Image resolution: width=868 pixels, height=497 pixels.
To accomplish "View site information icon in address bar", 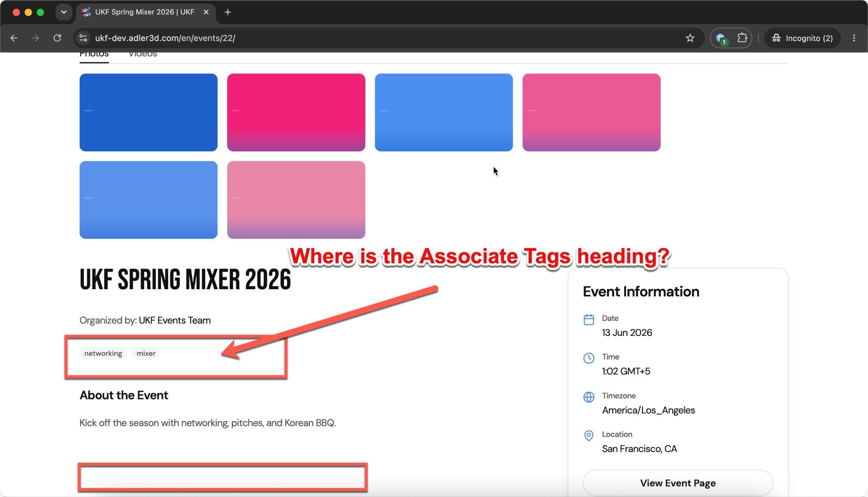I will (x=83, y=38).
